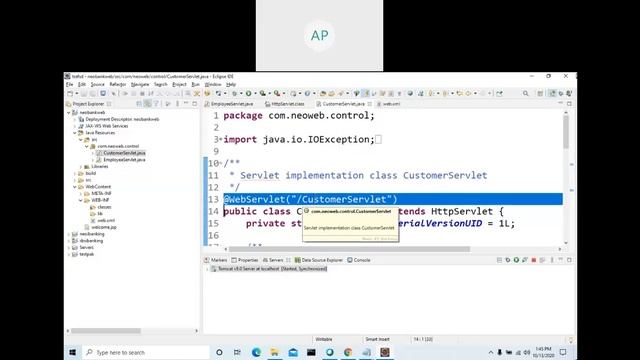Click the toolbar Search magnifier icon
This screenshot has height=360, width=640.
tap(526, 93)
